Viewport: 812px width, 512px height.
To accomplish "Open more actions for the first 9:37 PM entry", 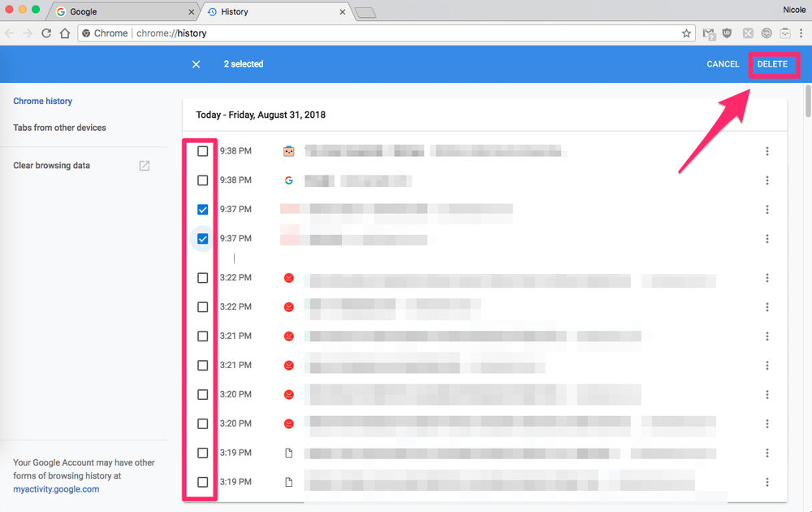I will 767,210.
